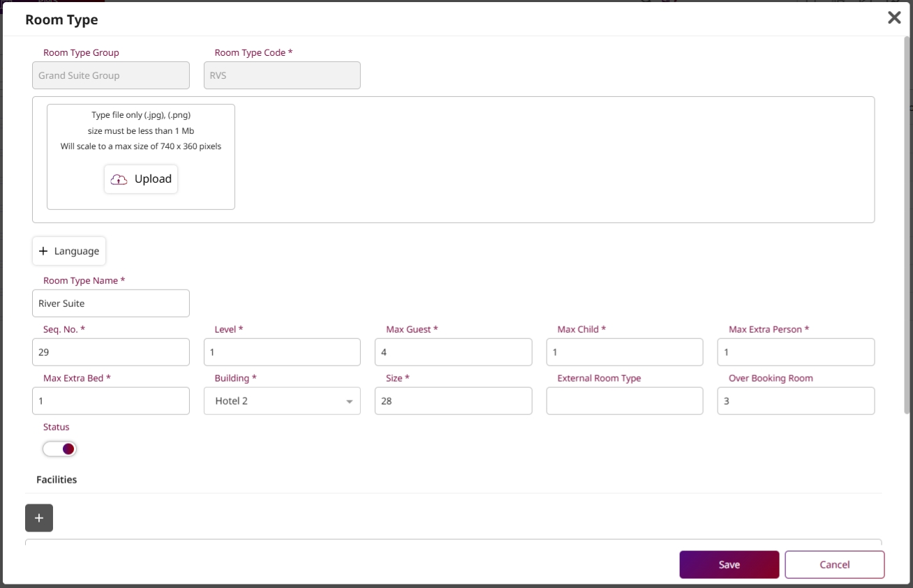The width and height of the screenshot is (913, 588).
Task: Cancel the room type editing
Action: (x=834, y=565)
